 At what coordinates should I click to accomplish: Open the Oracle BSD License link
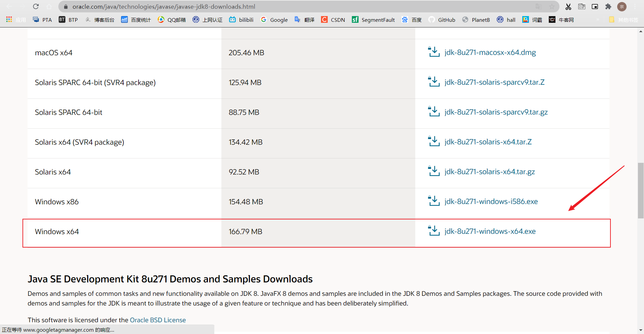158,320
